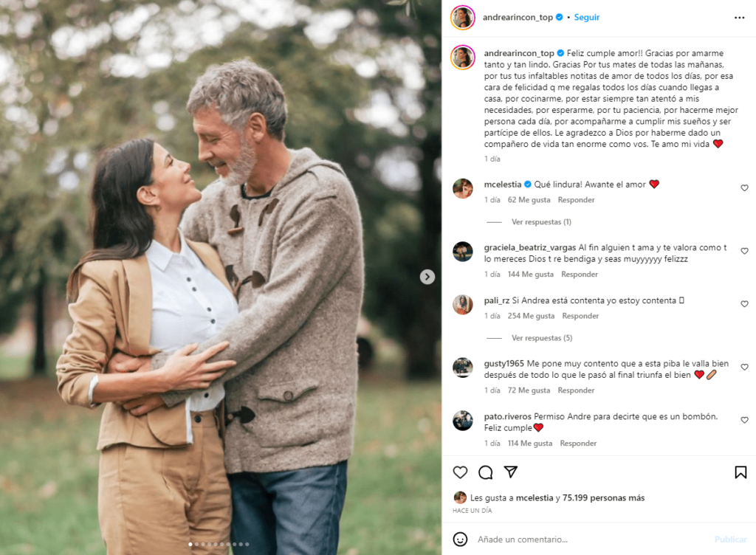
Task: Like graciela_beatriz_vargas comment heart
Action: (744, 251)
